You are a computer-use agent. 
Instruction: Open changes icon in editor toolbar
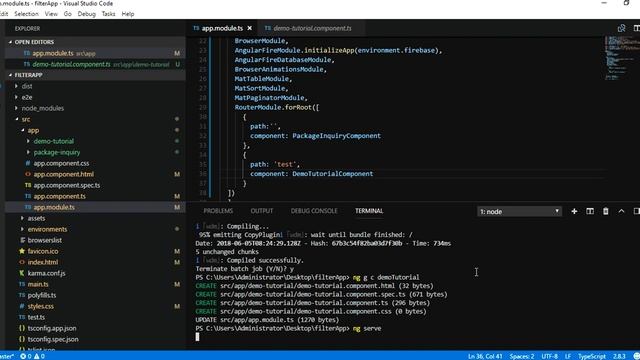[621, 28]
